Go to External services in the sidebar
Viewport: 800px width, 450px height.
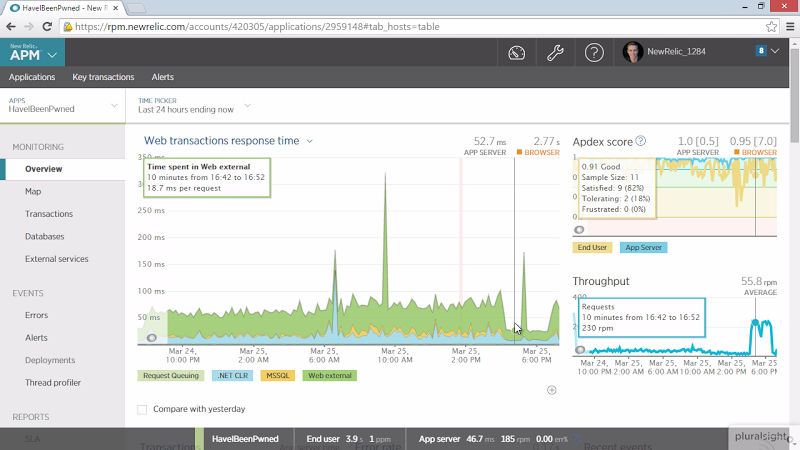pos(57,259)
